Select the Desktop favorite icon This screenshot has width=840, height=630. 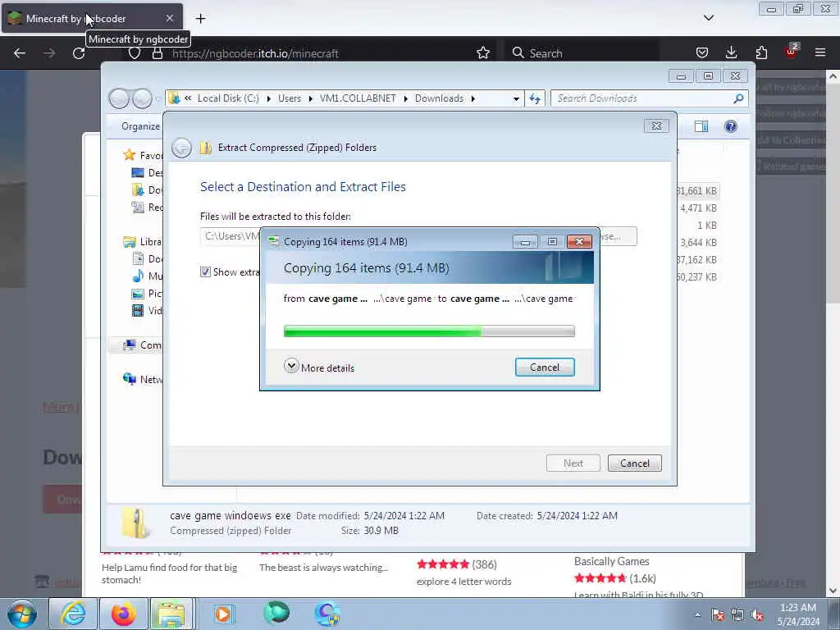[138, 172]
